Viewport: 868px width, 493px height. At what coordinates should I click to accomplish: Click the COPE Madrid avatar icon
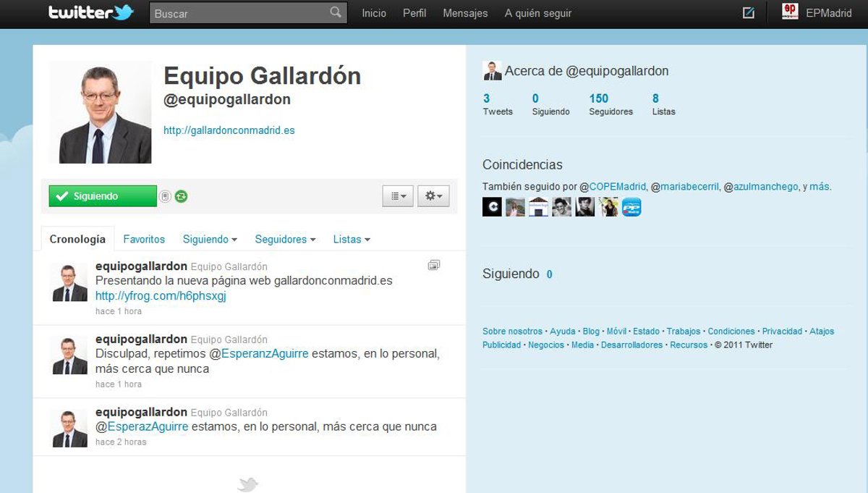click(x=492, y=207)
